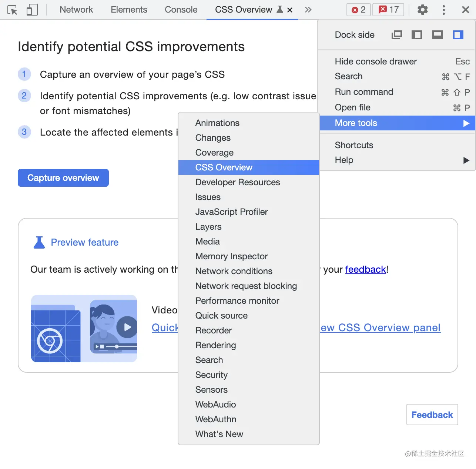This screenshot has height=469, width=476.
Task: Open Quick source
Action: click(x=248, y=316)
